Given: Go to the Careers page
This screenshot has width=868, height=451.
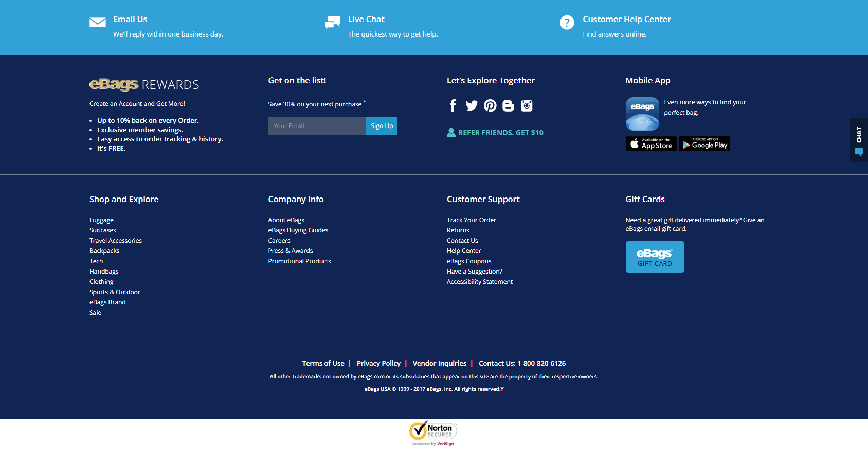Looking at the screenshot, I should 279,241.
